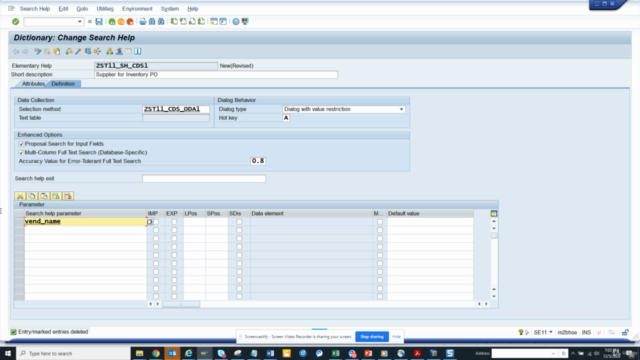This screenshot has width=640, height=360.
Task: Click the lock icon in status bar
Action: pos(625,332)
